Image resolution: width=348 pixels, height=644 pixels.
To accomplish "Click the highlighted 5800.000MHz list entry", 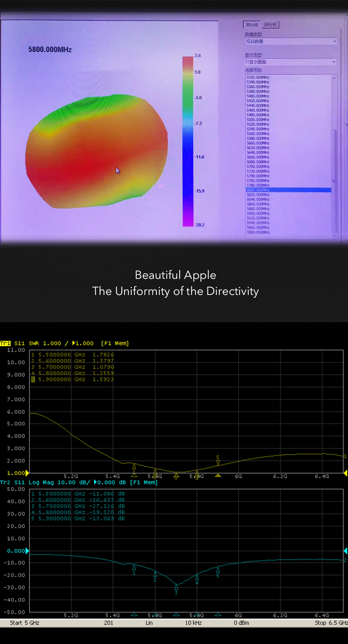I will click(288, 190).
